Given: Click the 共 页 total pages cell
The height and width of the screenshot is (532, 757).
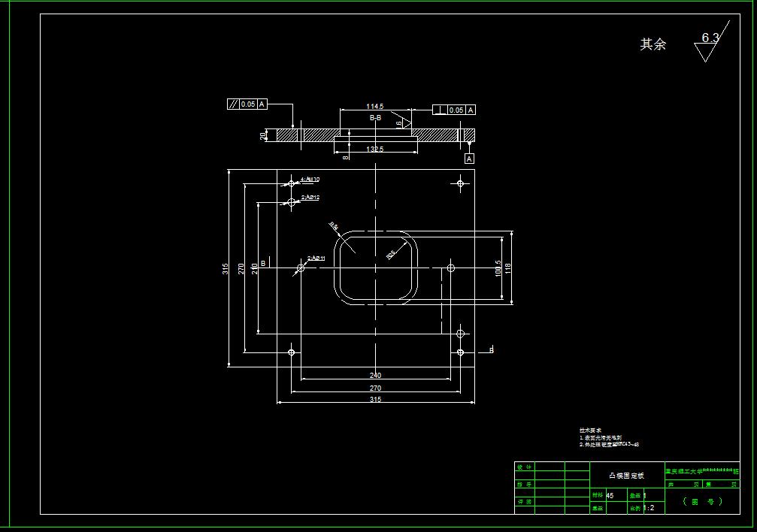Looking at the screenshot, I should (x=683, y=484).
